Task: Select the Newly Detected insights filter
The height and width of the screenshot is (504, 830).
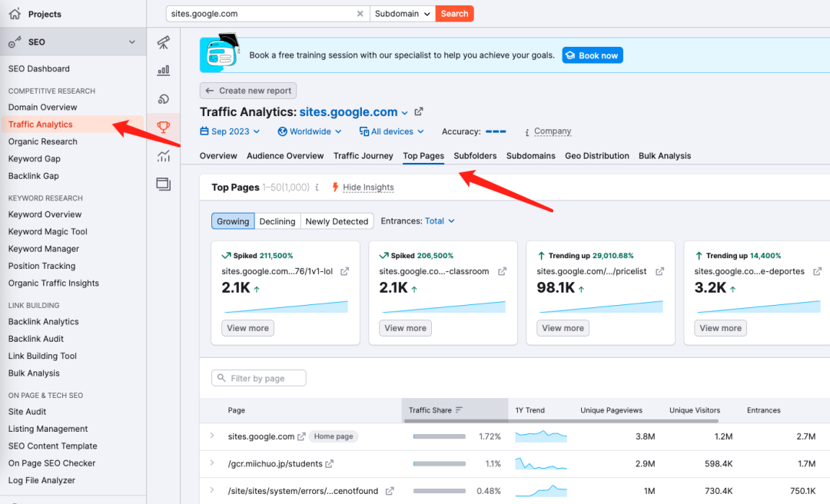Action: point(337,221)
